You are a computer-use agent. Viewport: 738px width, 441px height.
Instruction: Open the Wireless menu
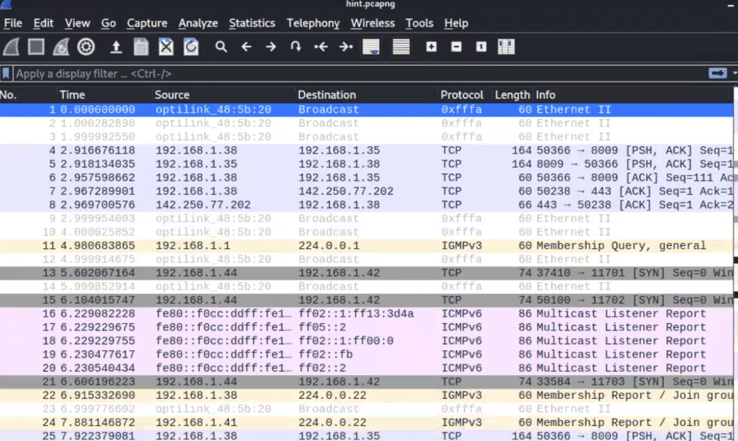point(372,23)
